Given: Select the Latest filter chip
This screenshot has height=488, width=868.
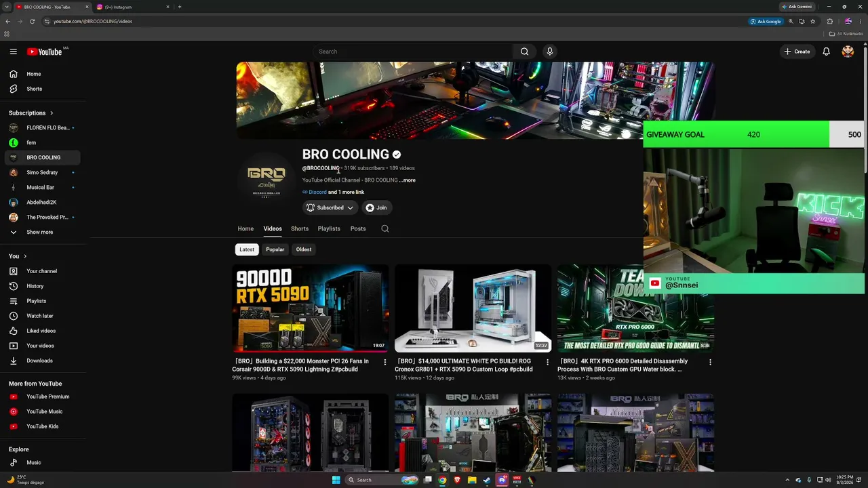Looking at the screenshot, I should pyautogui.click(x=247, y=249).
